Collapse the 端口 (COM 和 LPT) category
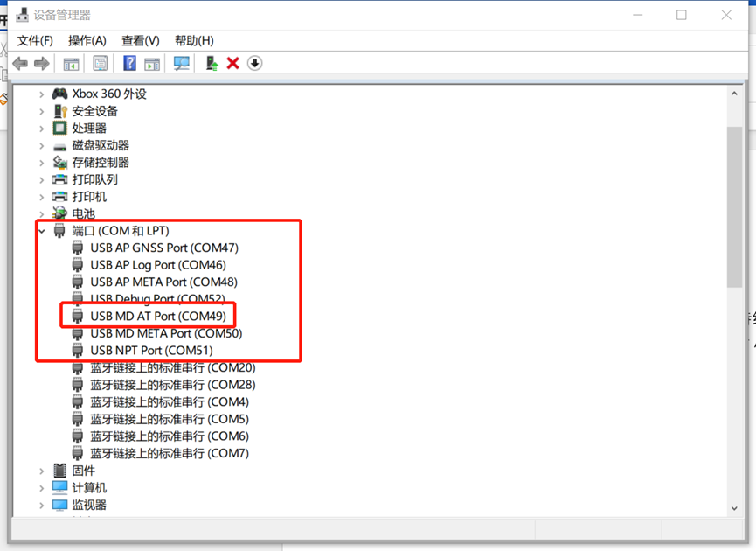Image resolution: width=756 pixels, height=551 pixels. pyautogui.click(x=41, y=231)
